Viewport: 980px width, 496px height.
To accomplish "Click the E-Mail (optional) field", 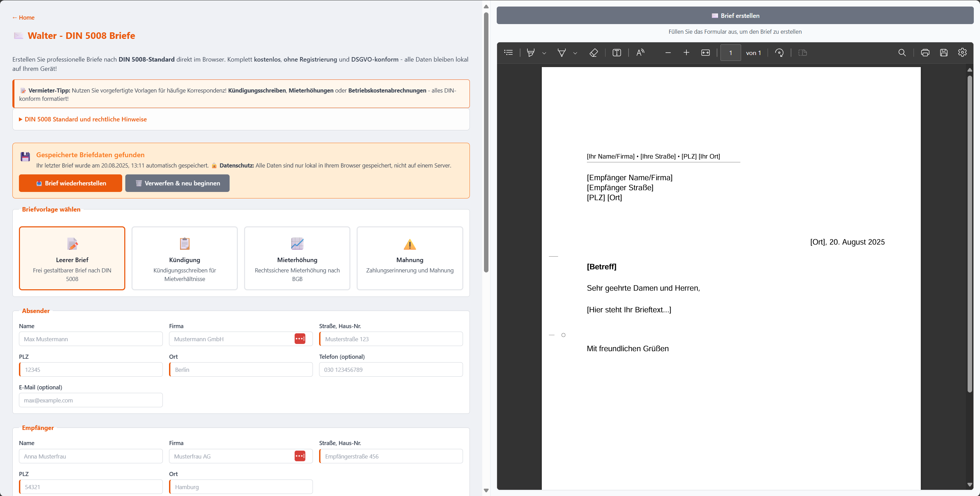I will coord(91,400).
